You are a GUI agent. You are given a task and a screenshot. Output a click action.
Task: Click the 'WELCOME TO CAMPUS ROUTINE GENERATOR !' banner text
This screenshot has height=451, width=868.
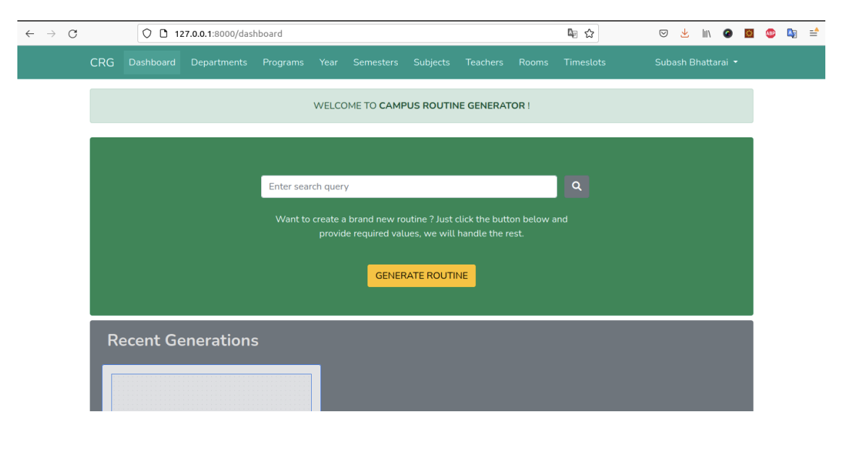[422, 106]
